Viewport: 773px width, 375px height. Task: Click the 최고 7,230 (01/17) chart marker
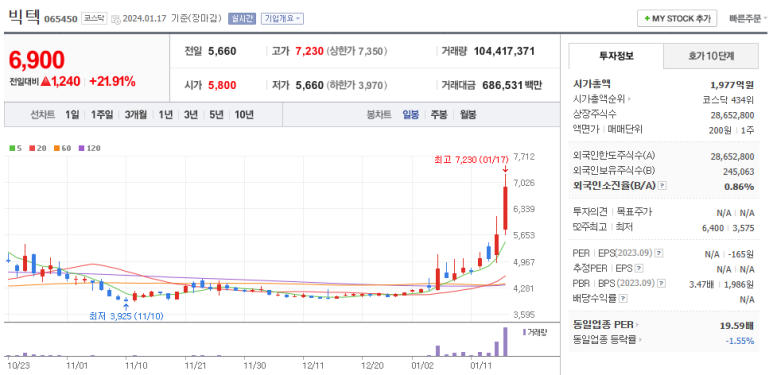470,160
